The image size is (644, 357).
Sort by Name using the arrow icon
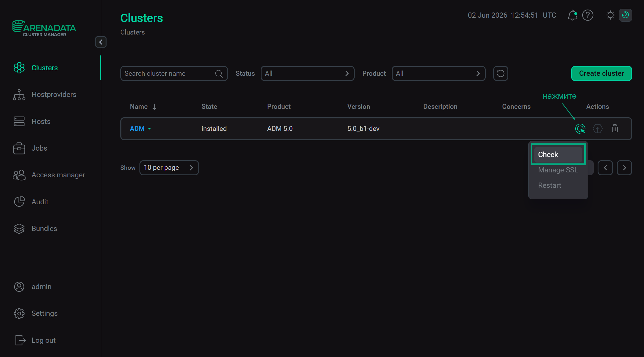click(x=155, y=107)
